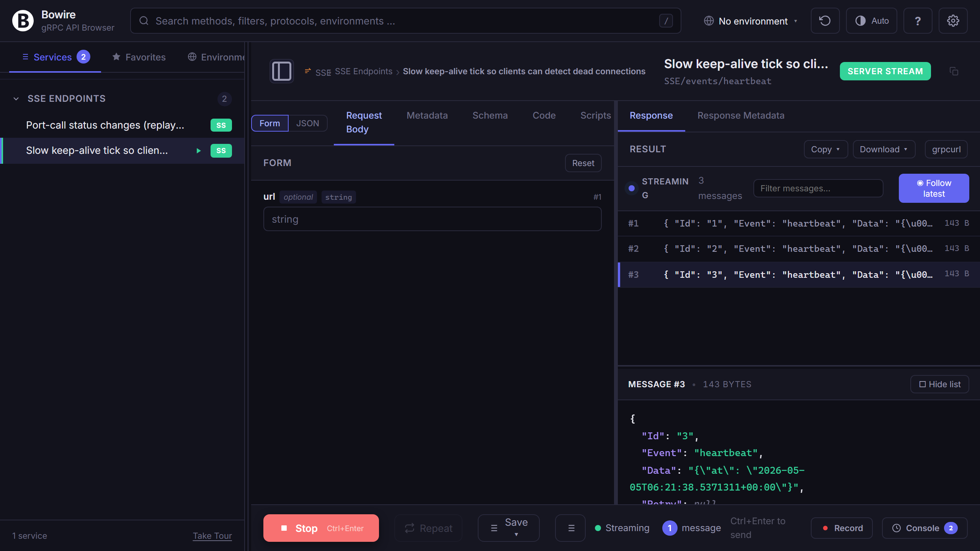This screenshot has height=551, width=980.
Task: Click the Repeat button
Action: (428, 528)
